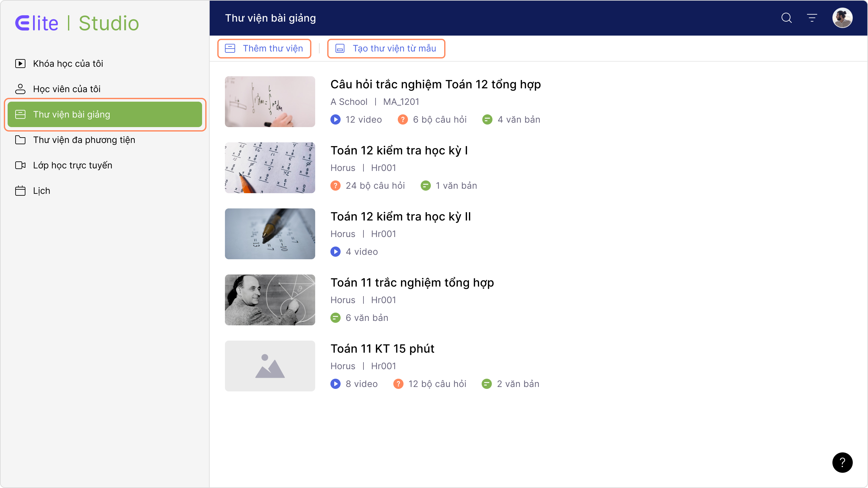Open the Lịch calendar page
This screenshot has height=488, width=868.
[41, 191]
